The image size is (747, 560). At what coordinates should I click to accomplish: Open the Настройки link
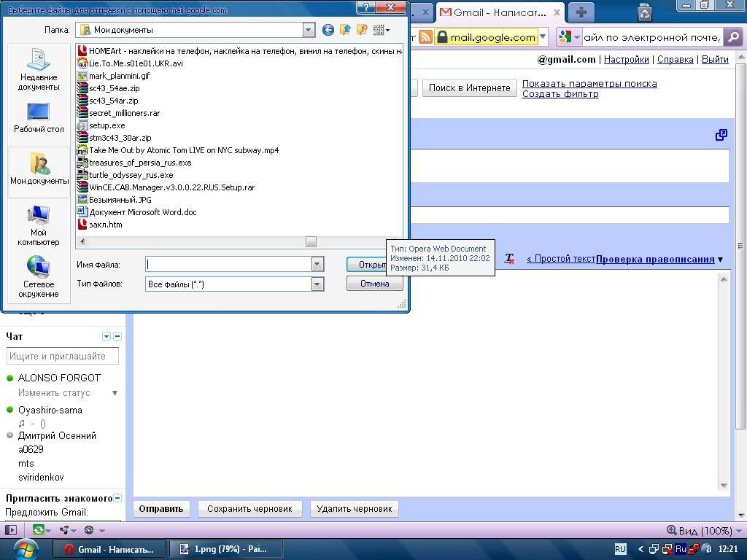tap(626, 60)
